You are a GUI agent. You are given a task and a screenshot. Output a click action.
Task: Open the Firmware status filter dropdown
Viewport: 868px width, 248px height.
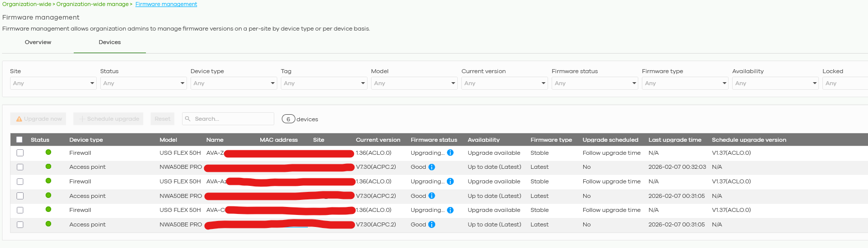tap(595, 83)
